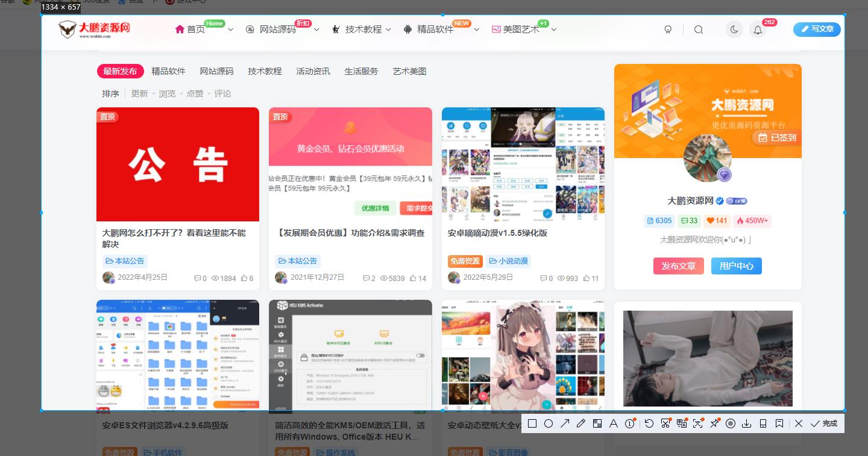Pin the screenshot to screen
Screen dimensions: 868x456
(714, 423)
